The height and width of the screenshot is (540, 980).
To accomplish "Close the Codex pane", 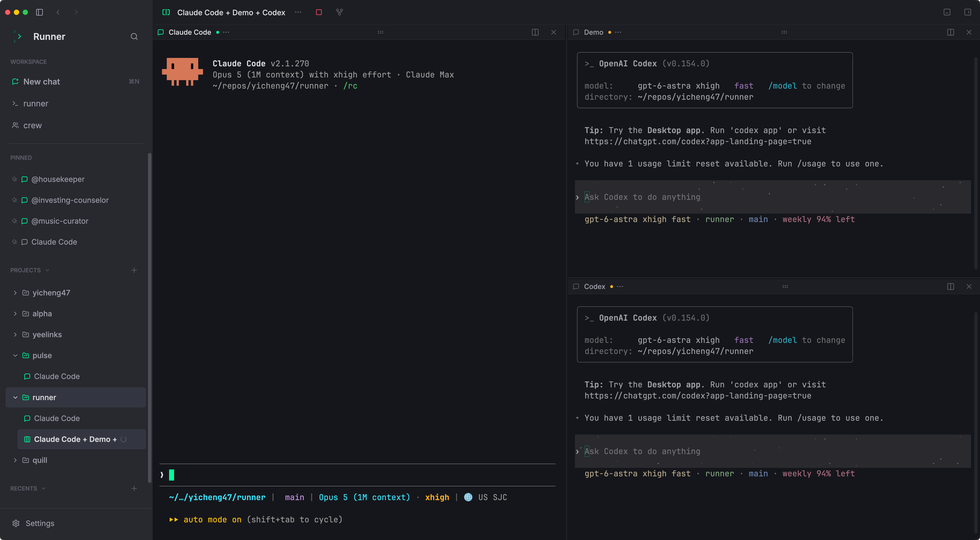I will [969, 286].
